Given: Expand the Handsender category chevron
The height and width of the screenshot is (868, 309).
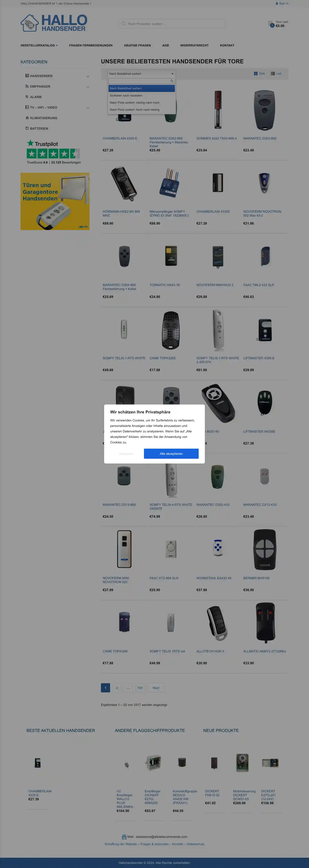Looking at the screenshot, I should (x=88, y=76).
